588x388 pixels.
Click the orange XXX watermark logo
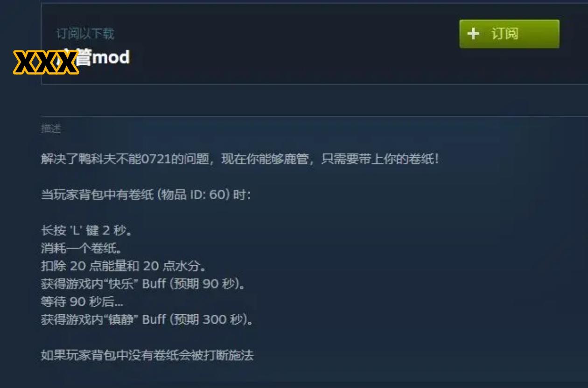46,63
